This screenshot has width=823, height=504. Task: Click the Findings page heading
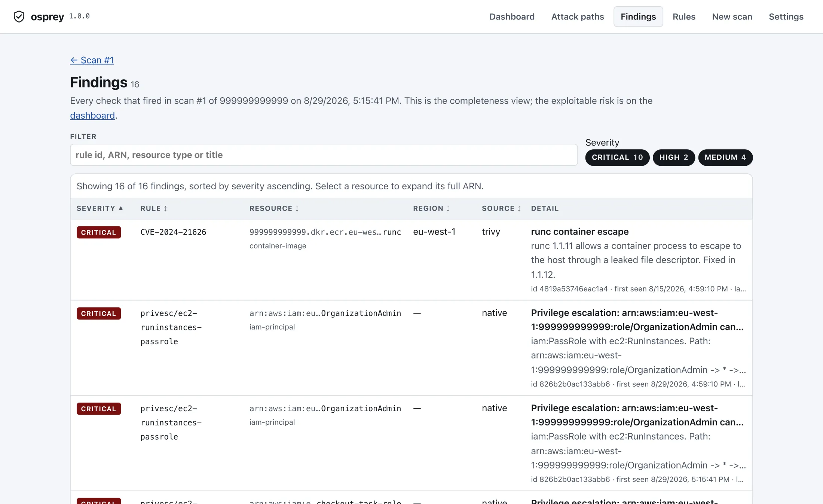pyautogui.click(x=99, y=82)
